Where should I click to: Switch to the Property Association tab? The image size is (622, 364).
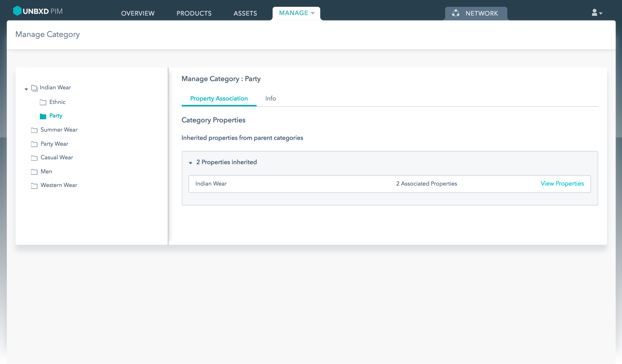coord(219,99)
